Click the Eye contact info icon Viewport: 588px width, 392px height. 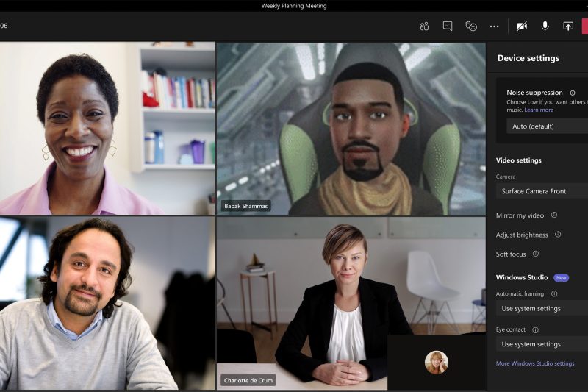click(535, 330)
